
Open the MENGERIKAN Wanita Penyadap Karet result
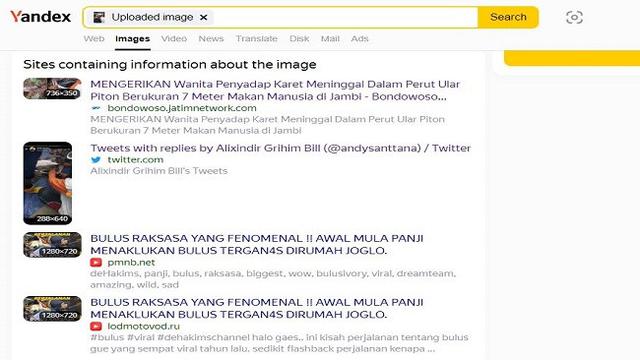(x=275, y=90)
